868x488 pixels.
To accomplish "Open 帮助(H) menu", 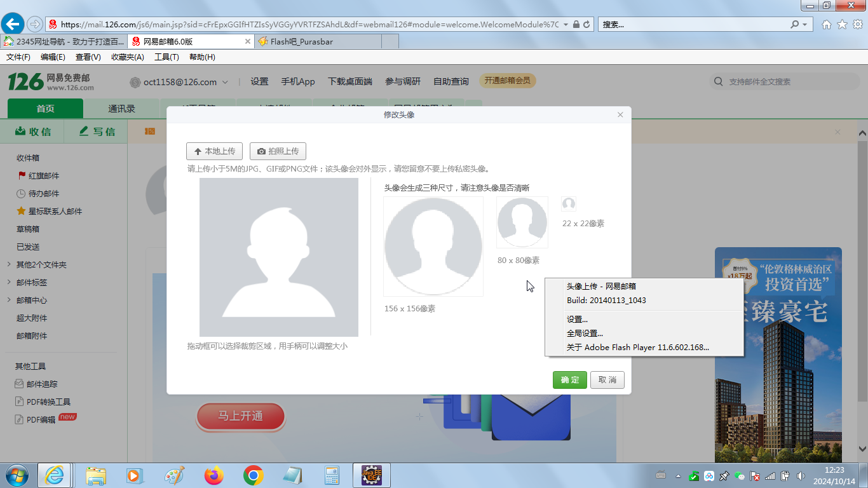I will coord(202,57).
